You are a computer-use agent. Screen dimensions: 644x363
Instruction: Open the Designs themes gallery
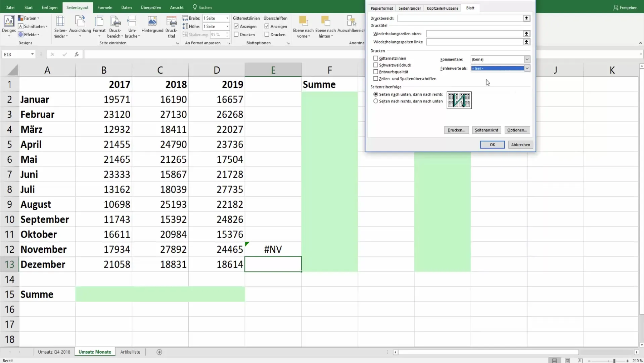point(9,26)
